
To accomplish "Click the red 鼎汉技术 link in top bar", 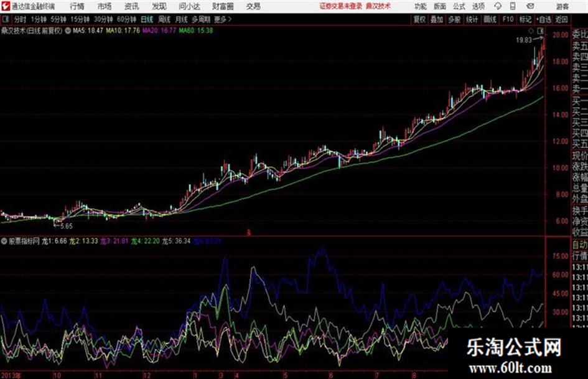I will tap(378, 6).
